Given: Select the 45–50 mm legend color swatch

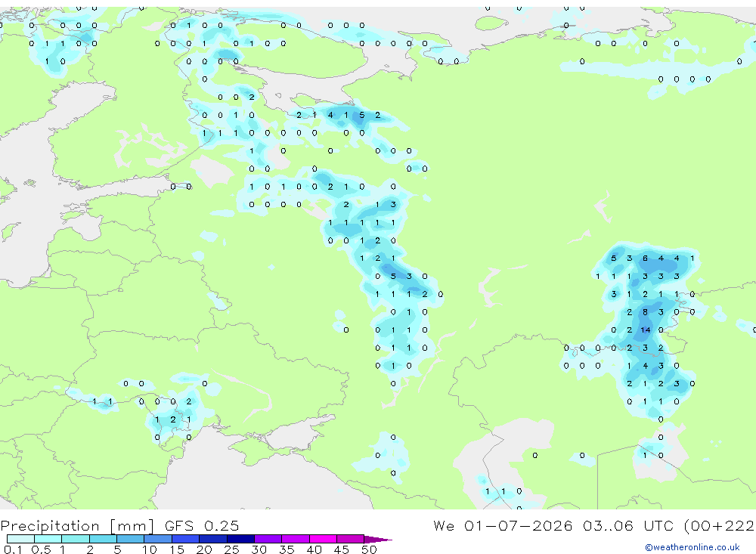Looking at the screenshot, I should pyautogui.click(x=351, y=539).
